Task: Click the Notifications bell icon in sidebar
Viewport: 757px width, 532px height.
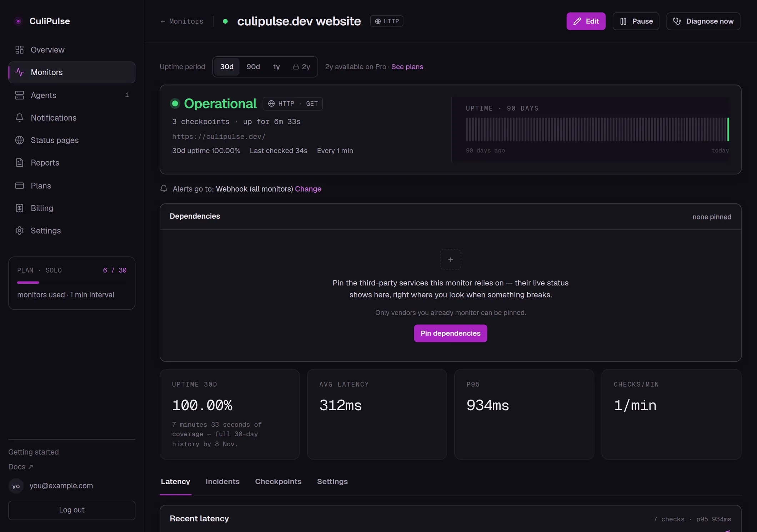Action: click(x=19, y=118)
